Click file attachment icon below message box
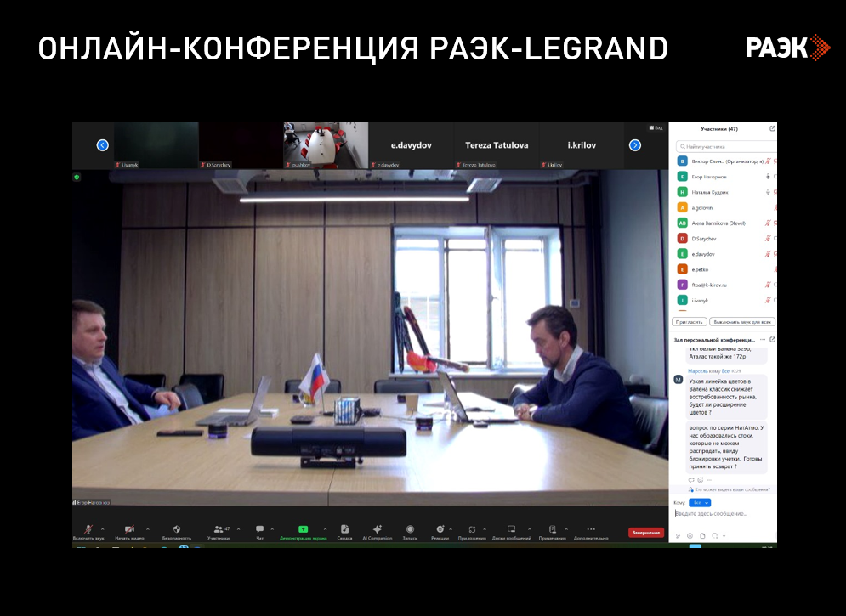This screenshot has width=846, height=616. pyautogui.click(x=702, y=535)
